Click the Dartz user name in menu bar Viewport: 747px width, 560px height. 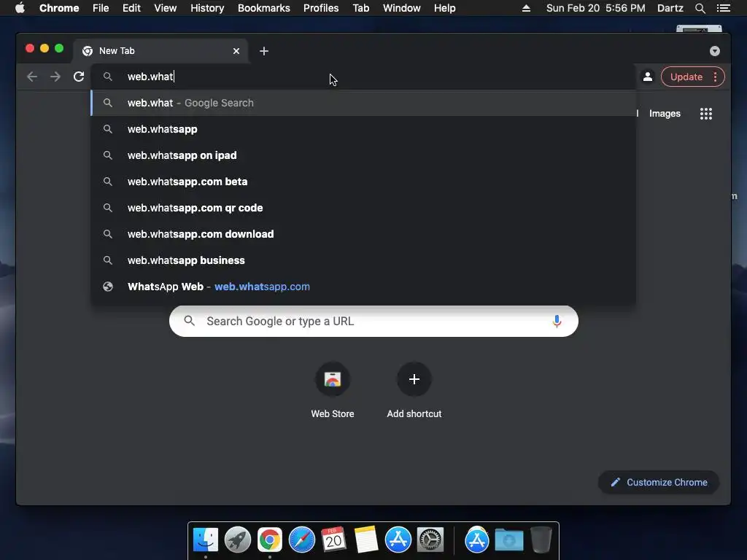click(670, 8)
